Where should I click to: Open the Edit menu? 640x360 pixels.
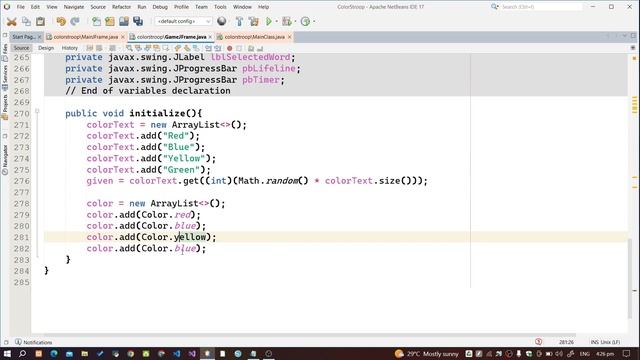(35, 7)
